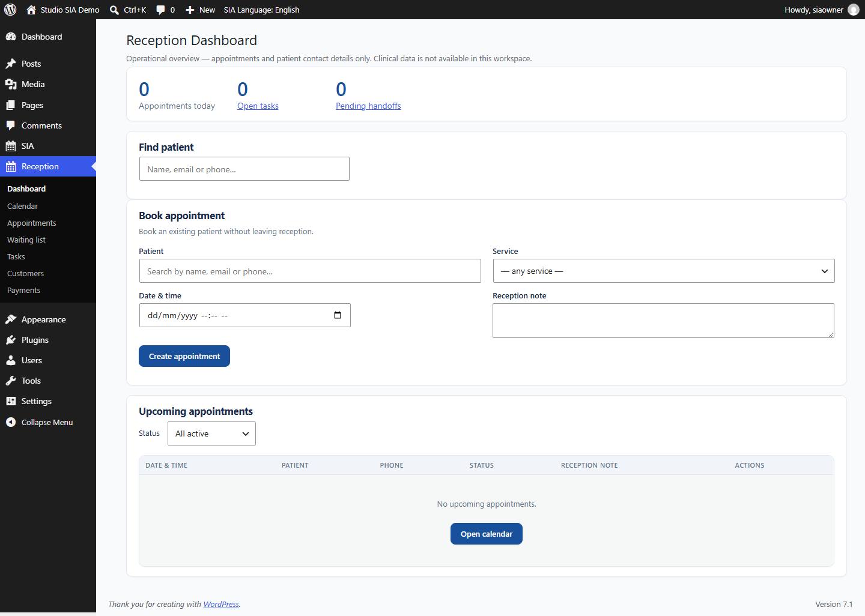Screen dimensions: 865x616
Task: Click the Reception calendar icon
Action: [x=11, y=166]
